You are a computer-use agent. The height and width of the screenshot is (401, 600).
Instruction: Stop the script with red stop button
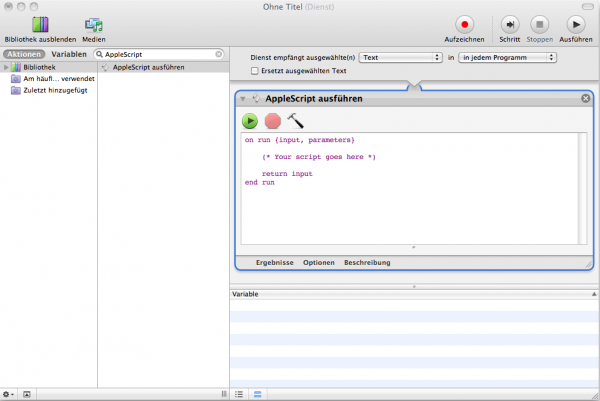click(273, 121)
